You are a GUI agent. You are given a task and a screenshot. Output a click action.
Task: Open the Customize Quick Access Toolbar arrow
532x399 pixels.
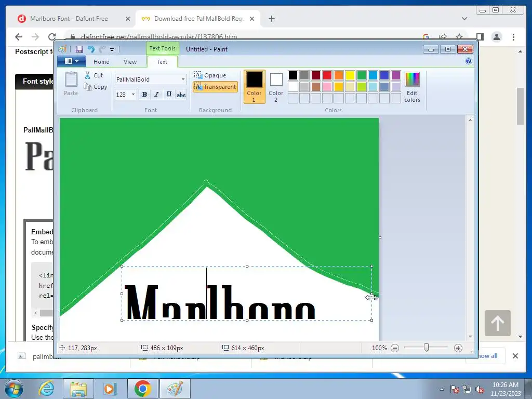click(112, 49)
